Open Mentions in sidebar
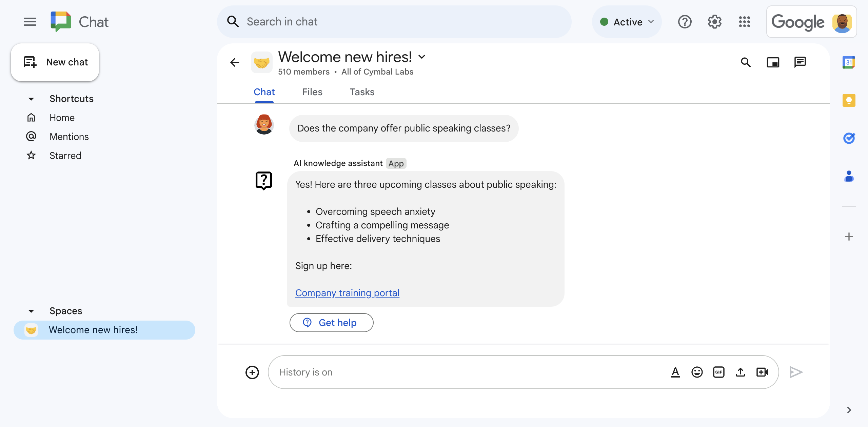The width and height of the screenshot is (868, 427). point(69,137)
